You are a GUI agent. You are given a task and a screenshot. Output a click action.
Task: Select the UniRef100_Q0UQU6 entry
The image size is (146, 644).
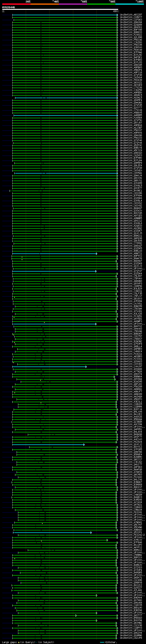(x=131, y=369)
